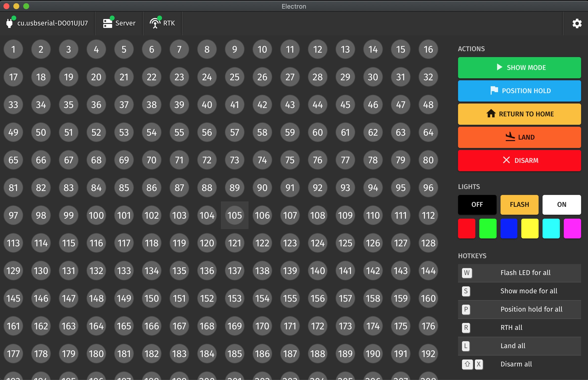The image size is (588, 380).
Task: Click the FLASH lights button
Action: click(519, 205)
